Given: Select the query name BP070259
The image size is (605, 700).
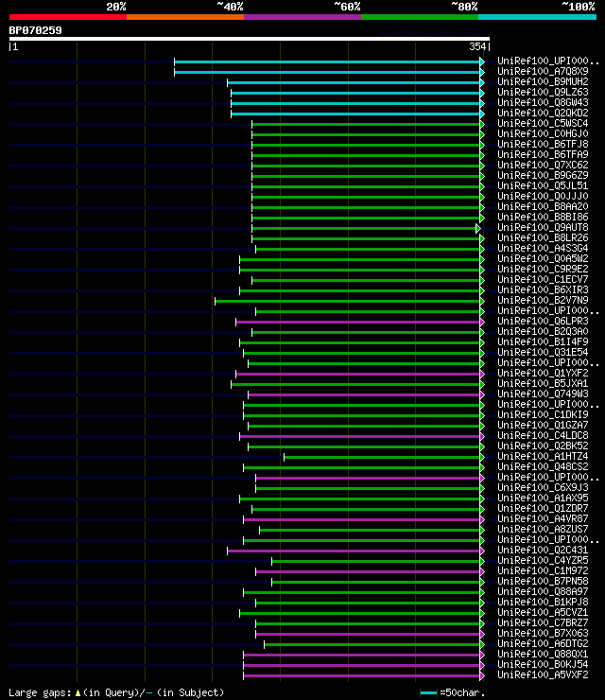Looking at the screenshot, I should [x=35, y=31].
